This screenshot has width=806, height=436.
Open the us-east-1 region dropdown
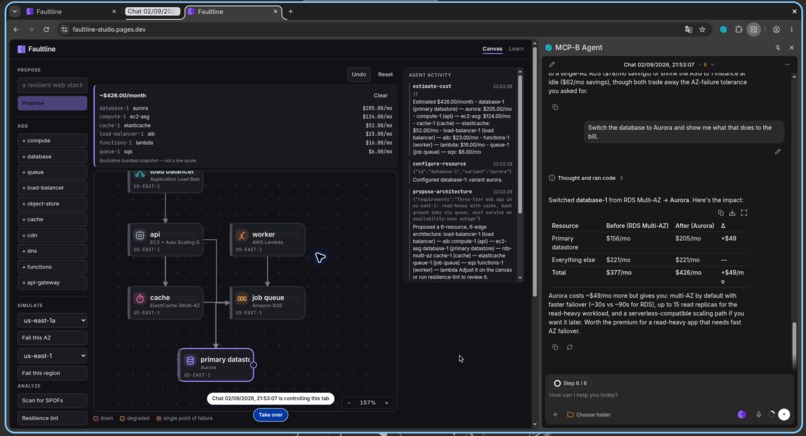point(52,356)
